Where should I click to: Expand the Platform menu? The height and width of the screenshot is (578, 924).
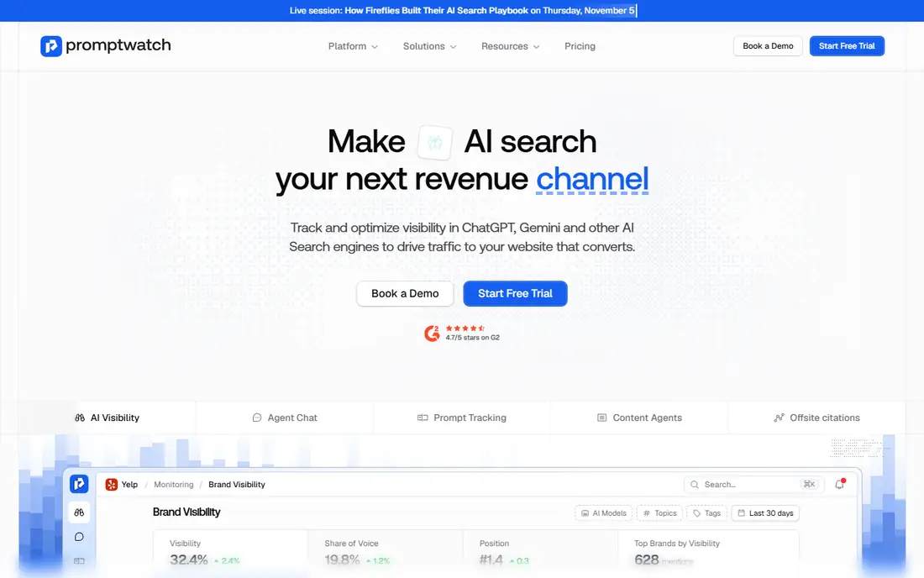tap(353, 46)
